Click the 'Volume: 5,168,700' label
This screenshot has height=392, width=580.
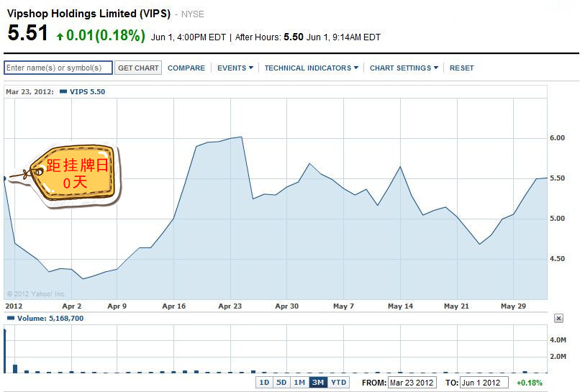50,318
